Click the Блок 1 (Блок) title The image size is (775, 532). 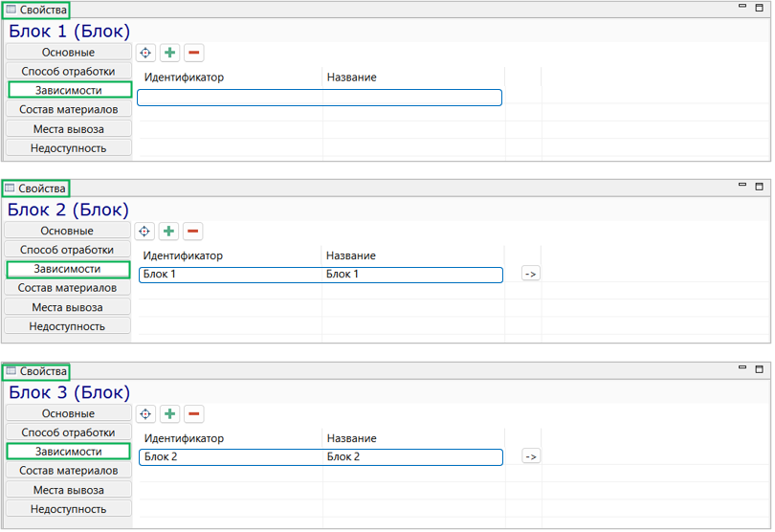tap(69, 32)
